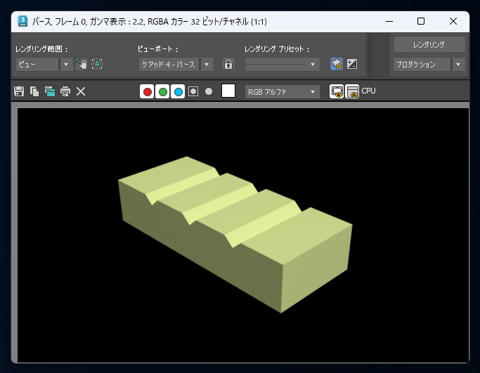Open environment and effects exposure icon
Screen dimensions: 480x373
pos(352,64)
